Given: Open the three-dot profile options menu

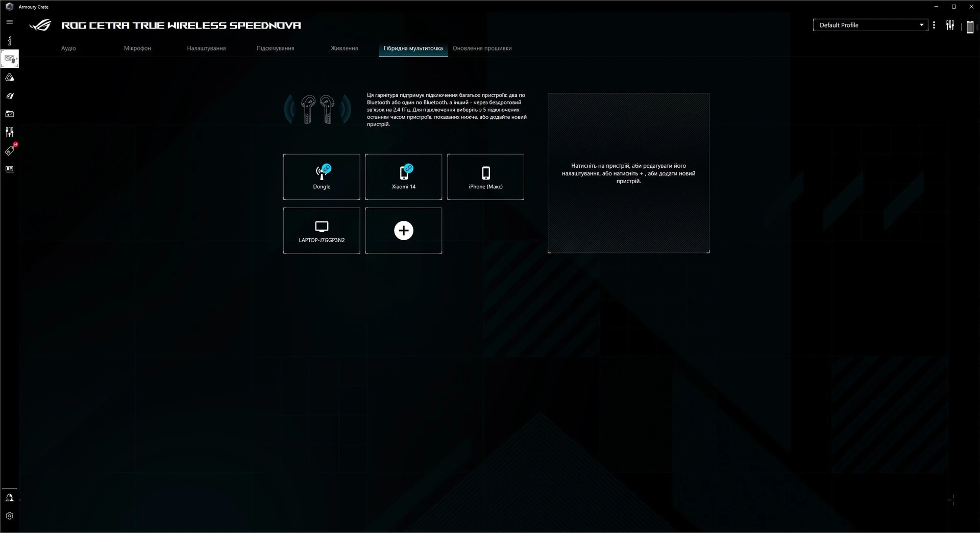Looking at the screenshot, I should pyautogui.click(x=934, y=25).
